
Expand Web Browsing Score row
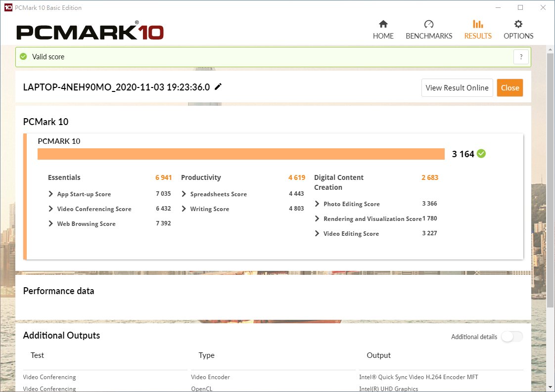click(x=51, y=224)
